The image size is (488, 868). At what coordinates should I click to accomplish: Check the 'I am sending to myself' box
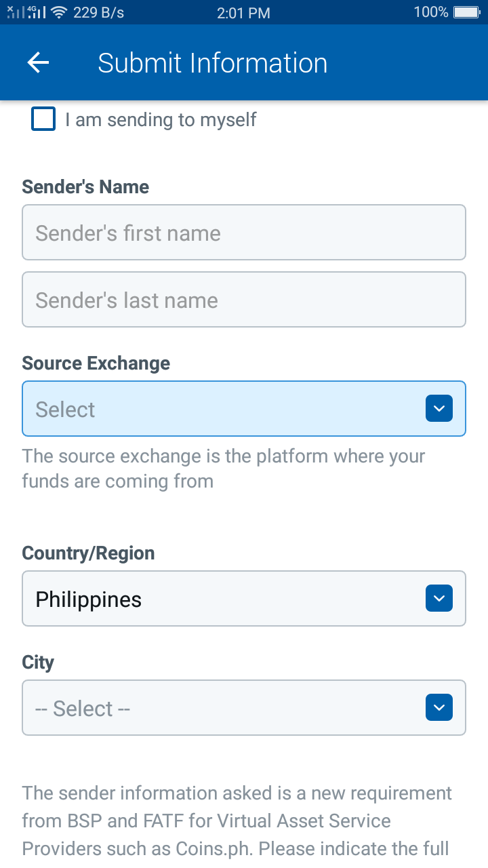(43, 119)
